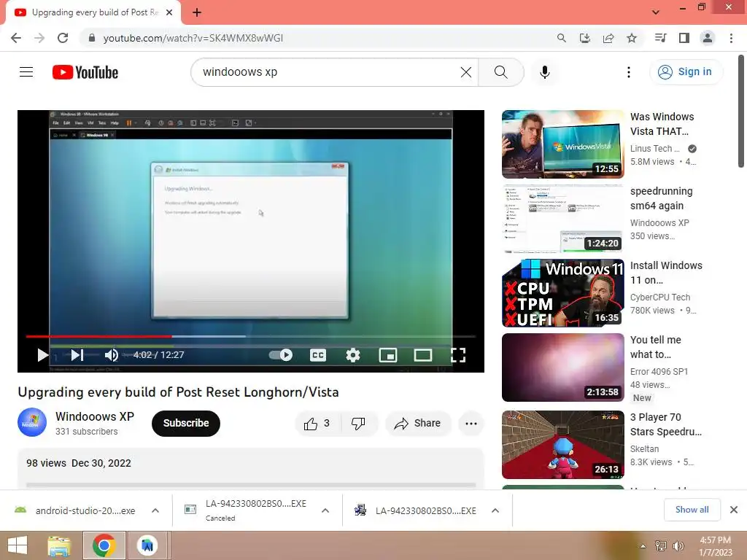Open Chrome side panel icon

tap(684, 38)
